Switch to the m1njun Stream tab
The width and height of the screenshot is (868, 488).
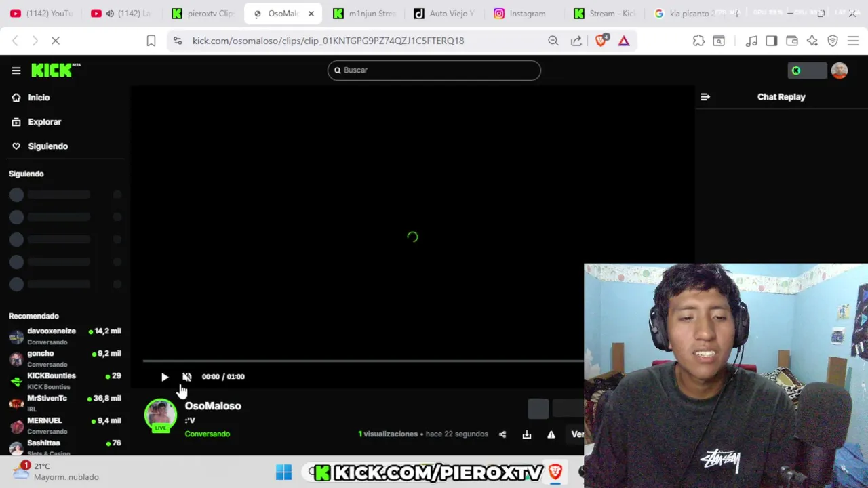(x=364, y=14)
